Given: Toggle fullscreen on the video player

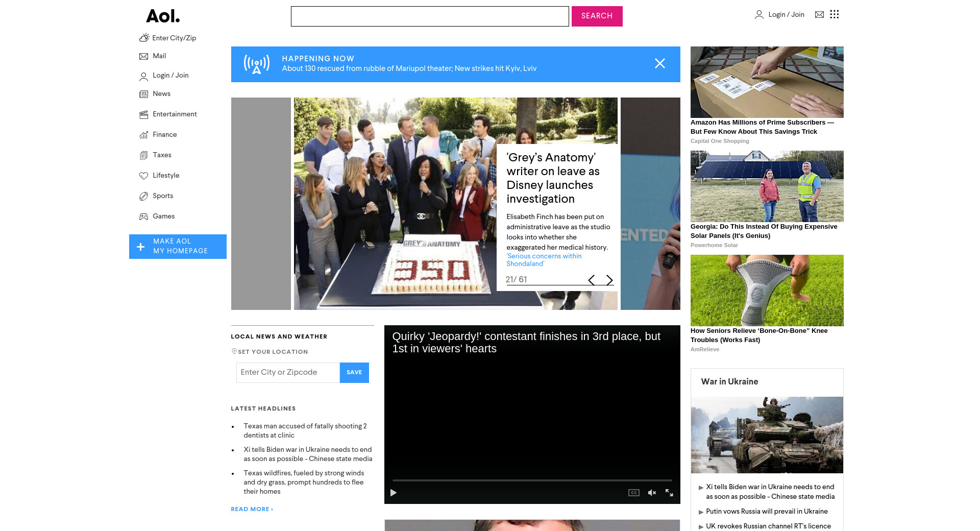Looking at the screenshot, I should [669, 493].
